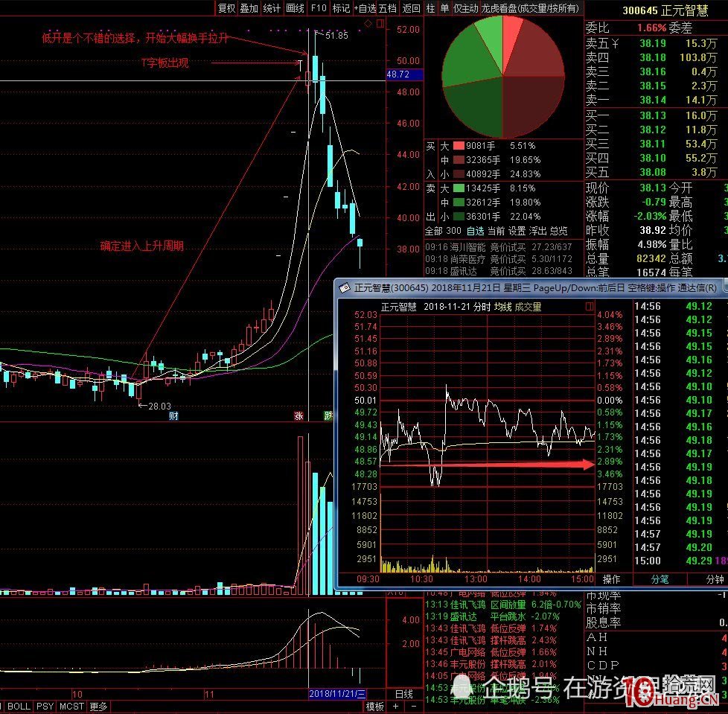The height and width of the screenshot is (714, 728).
Task: Select the 统计 statistics tool
Action: coord(272,8)
